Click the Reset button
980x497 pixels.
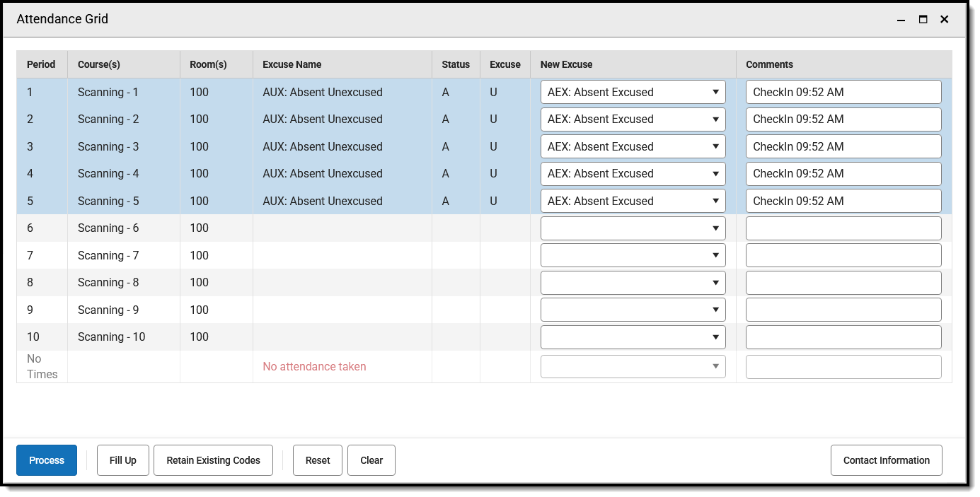[x=317, y=460]
